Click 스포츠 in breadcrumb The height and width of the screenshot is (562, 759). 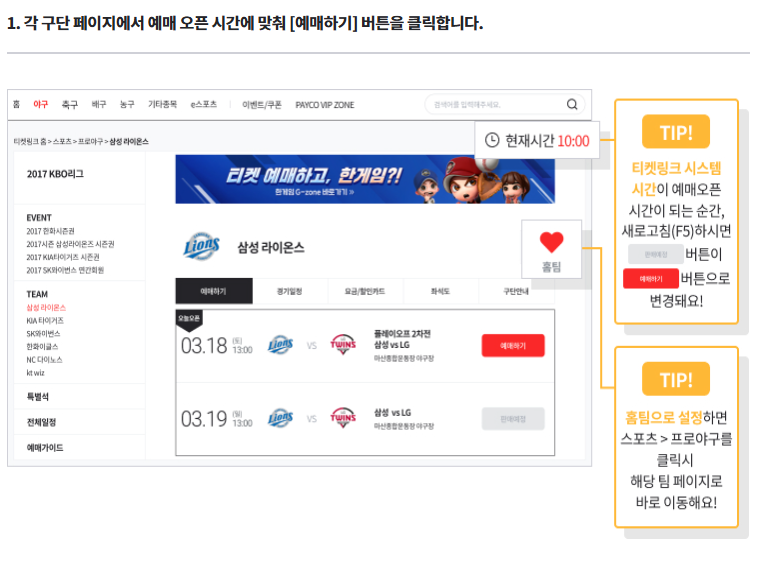click(62, 141)
